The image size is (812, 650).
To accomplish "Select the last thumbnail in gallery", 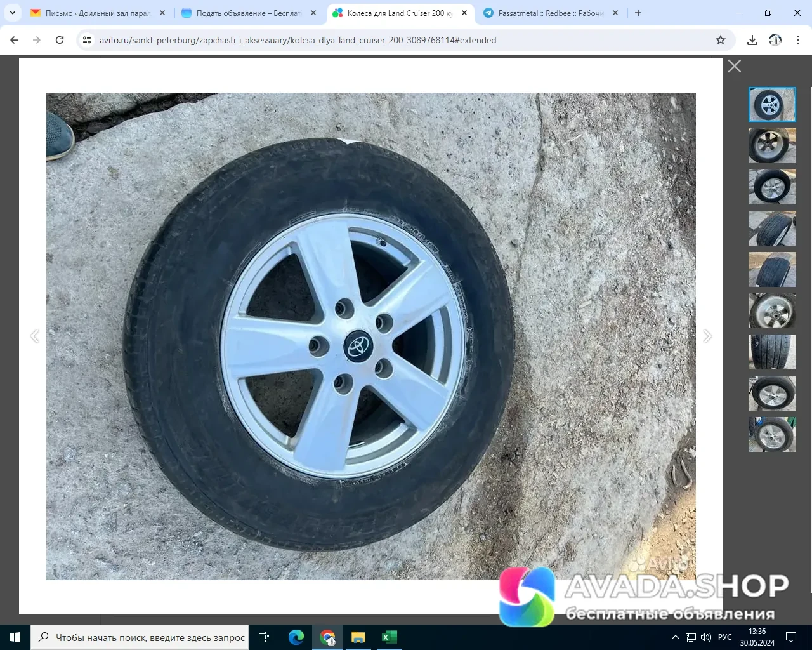I will click(x=772, y=434).
